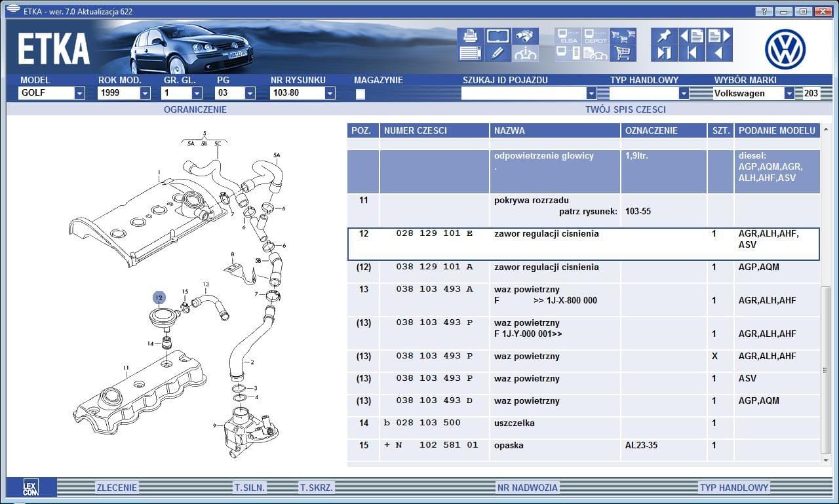This screenshot has width=839, height=504.
Task: Click the NAZWA column header
Action: point(555,130)
